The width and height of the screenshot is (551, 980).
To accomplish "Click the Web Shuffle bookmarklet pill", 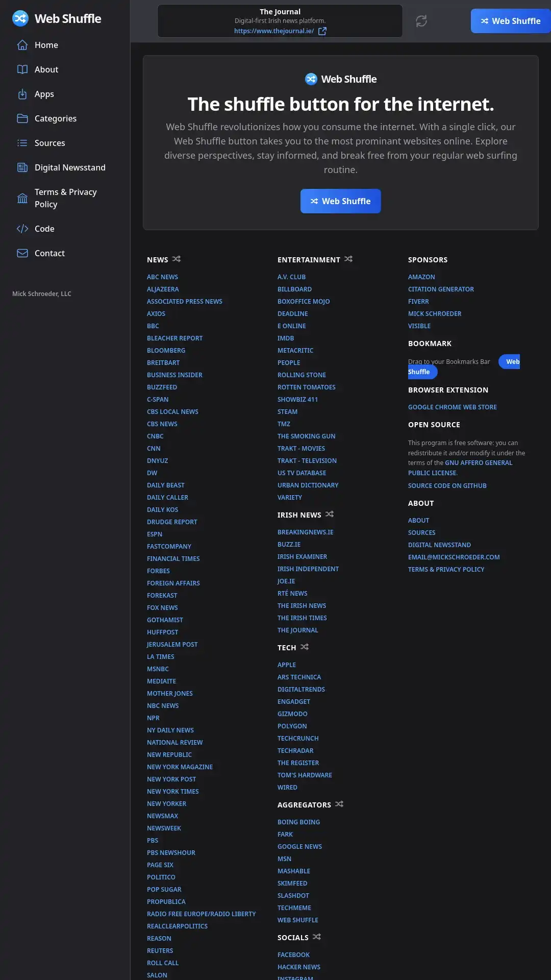I will click(510, 362).
